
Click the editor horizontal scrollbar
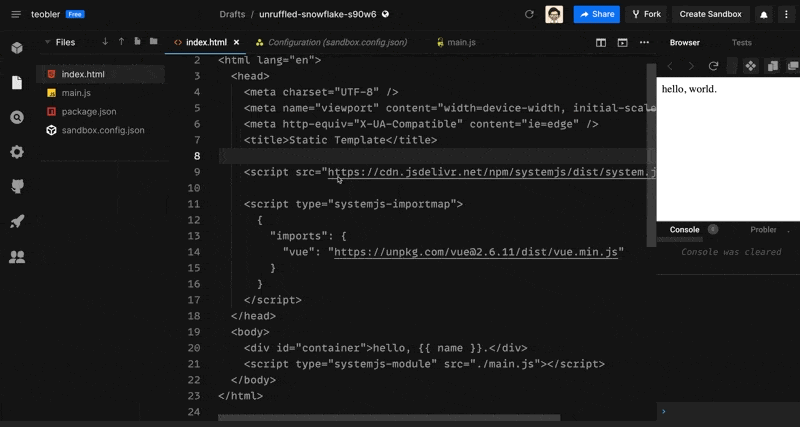[389, 418]
